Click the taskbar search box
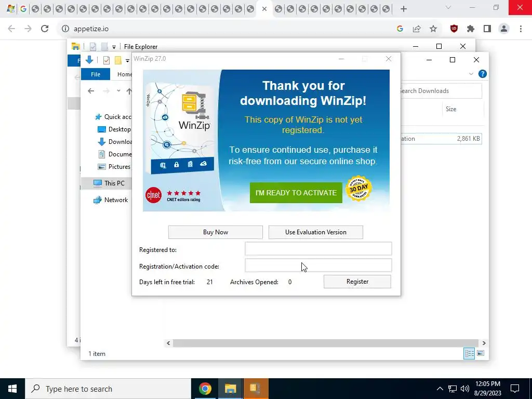The width and height of the screenshot is (532, 399). pyautogui.click(x=108, y=389)
